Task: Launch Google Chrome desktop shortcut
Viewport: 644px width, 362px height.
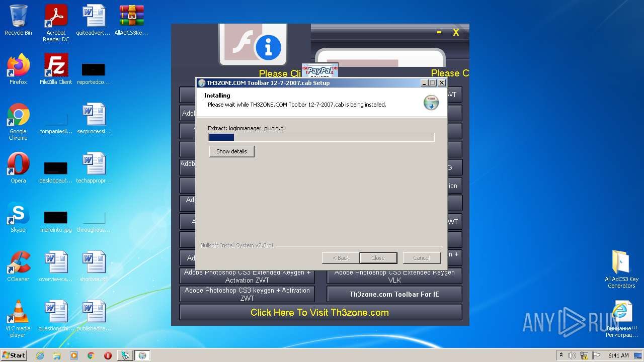Action: tap(18, 122)
